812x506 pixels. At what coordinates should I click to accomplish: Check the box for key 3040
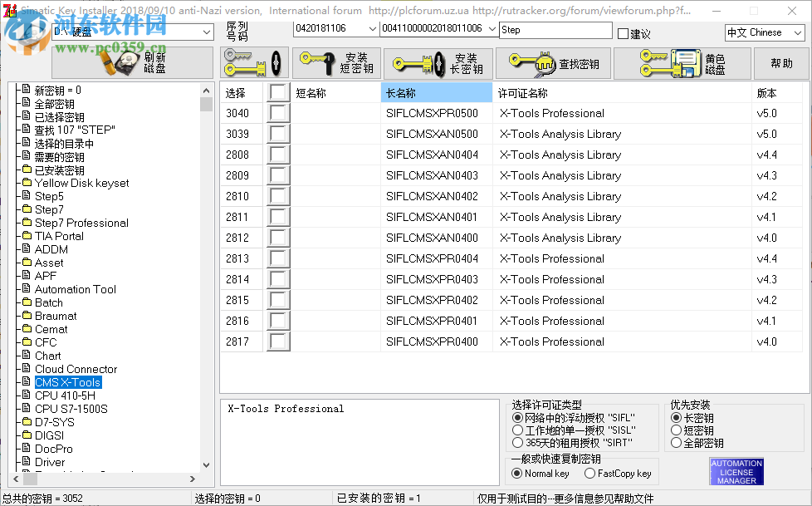click(x=278, y=113)
